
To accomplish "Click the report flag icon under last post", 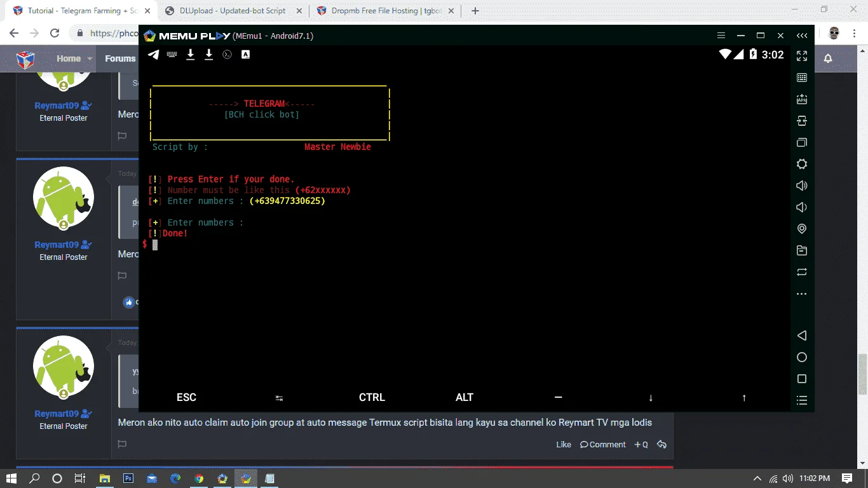I will [122, 444].
